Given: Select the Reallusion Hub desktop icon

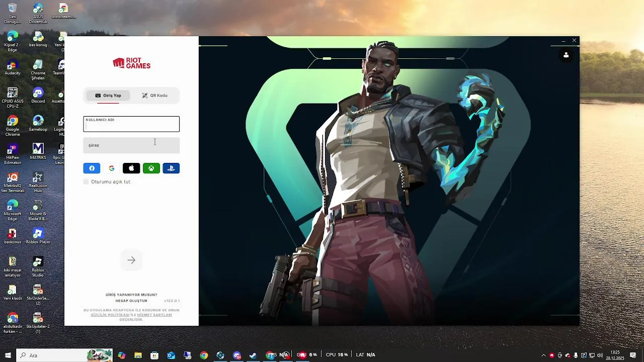Looking at the screenshot, I should pyautogui.click(x=38, y=183).
